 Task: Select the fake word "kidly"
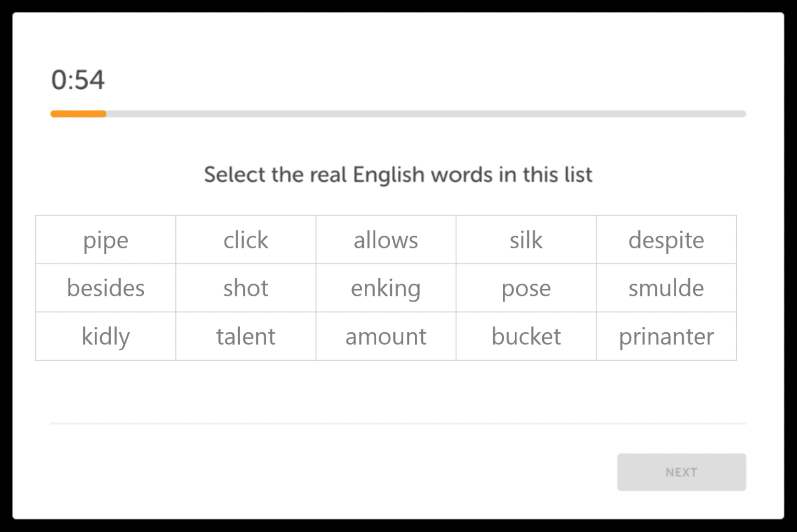[105, 336]
